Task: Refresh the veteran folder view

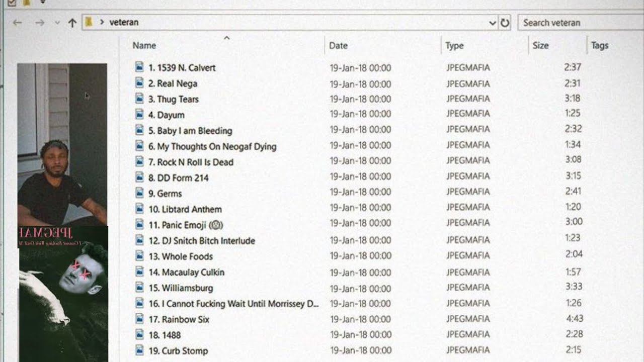Action: [505, 23]
